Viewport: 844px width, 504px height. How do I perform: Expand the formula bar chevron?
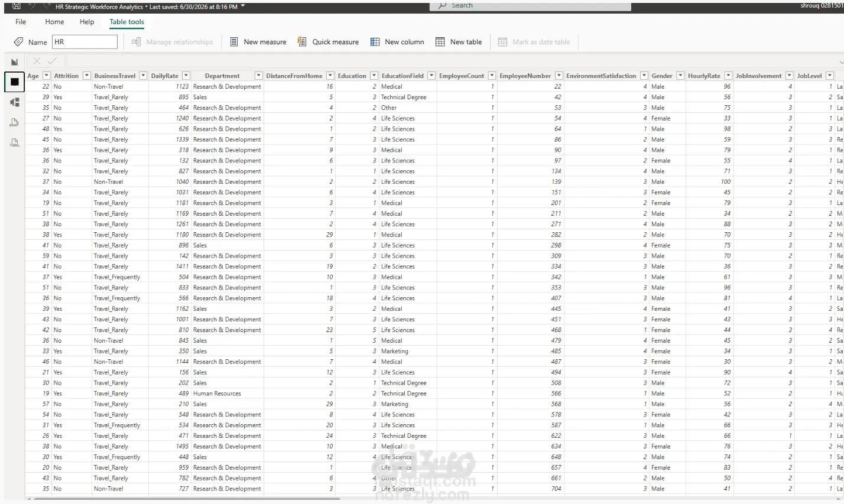pos(841,61)
